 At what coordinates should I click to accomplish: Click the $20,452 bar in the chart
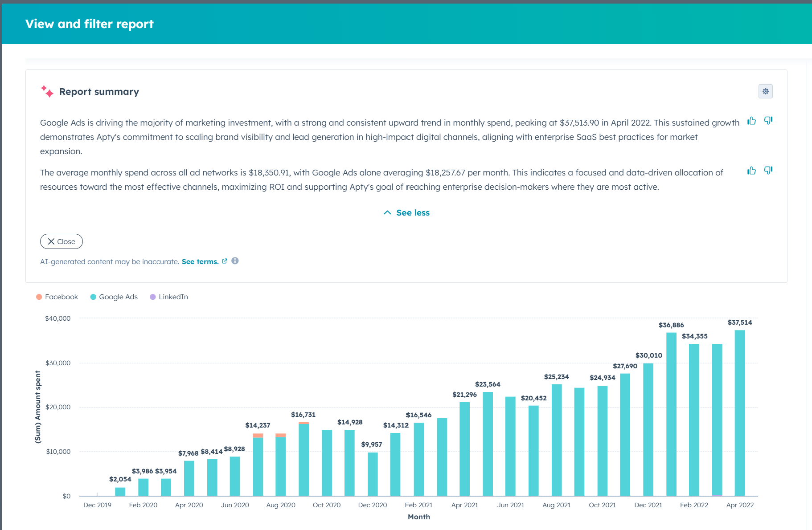(533, 451)
